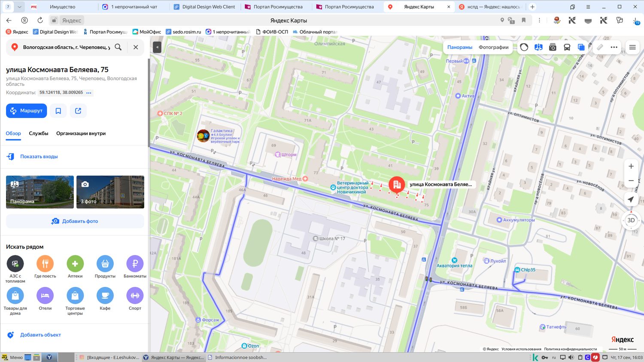Zoom in the map with plus button
The image size is (644, 362).
[x=631, y=166]
